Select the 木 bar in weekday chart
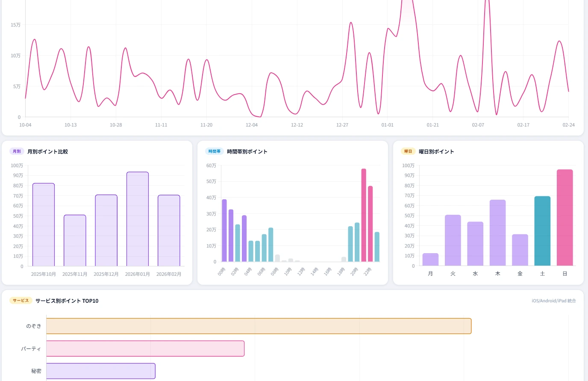The height and width of the screenshot is (381, 588). [497, 233]
